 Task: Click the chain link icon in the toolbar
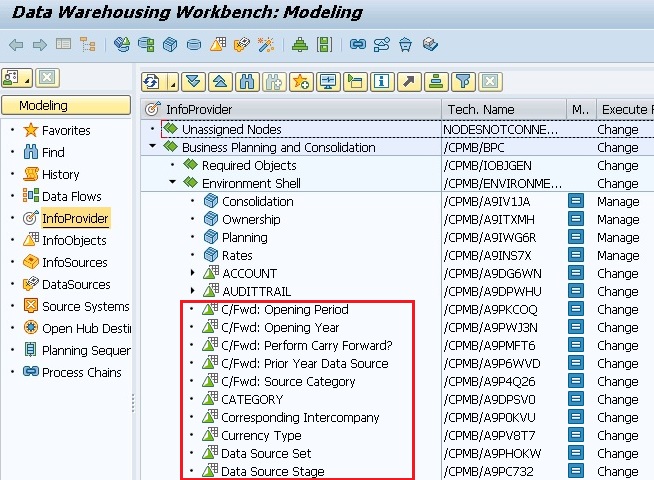(x=357, y=44)
